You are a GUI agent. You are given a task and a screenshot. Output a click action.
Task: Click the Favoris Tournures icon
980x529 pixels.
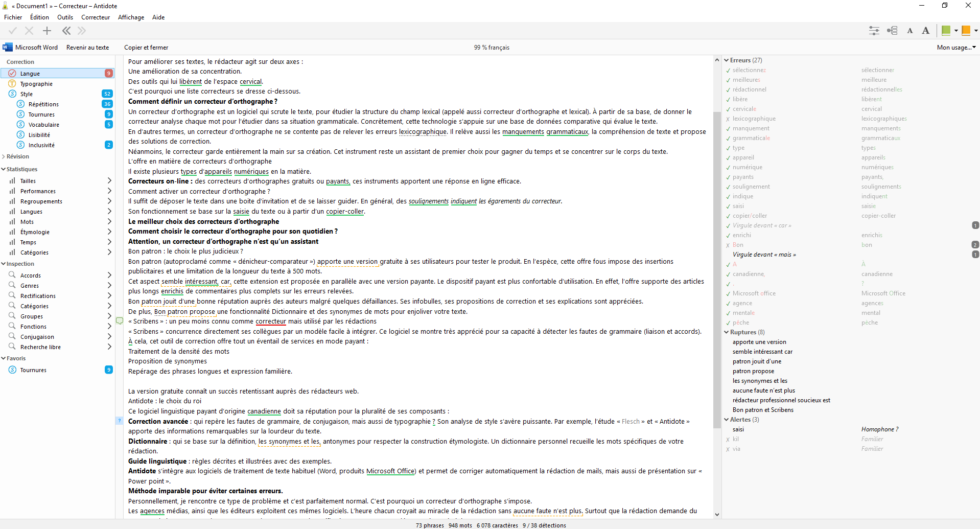point(12,370)
